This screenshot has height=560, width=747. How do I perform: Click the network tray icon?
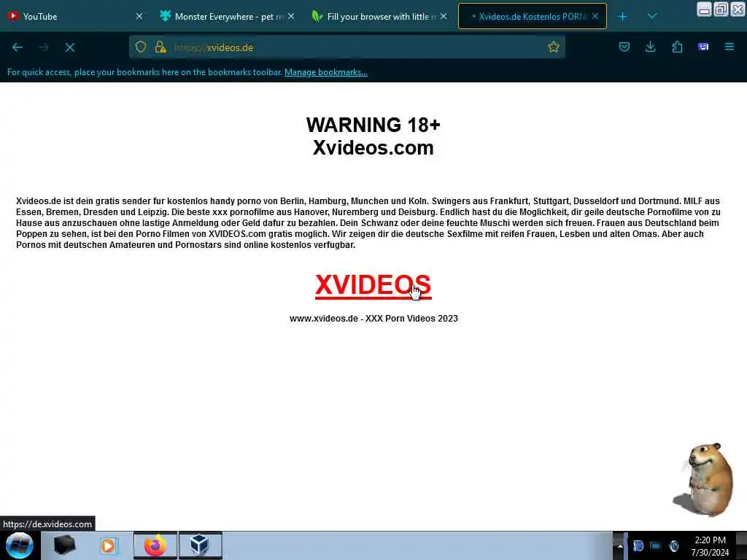(656, 545)
